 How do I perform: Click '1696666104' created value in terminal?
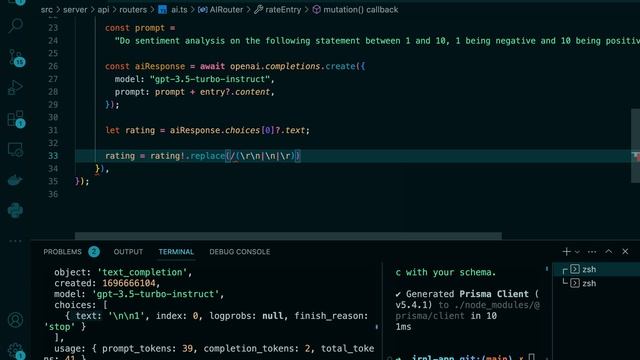(129, 283)
